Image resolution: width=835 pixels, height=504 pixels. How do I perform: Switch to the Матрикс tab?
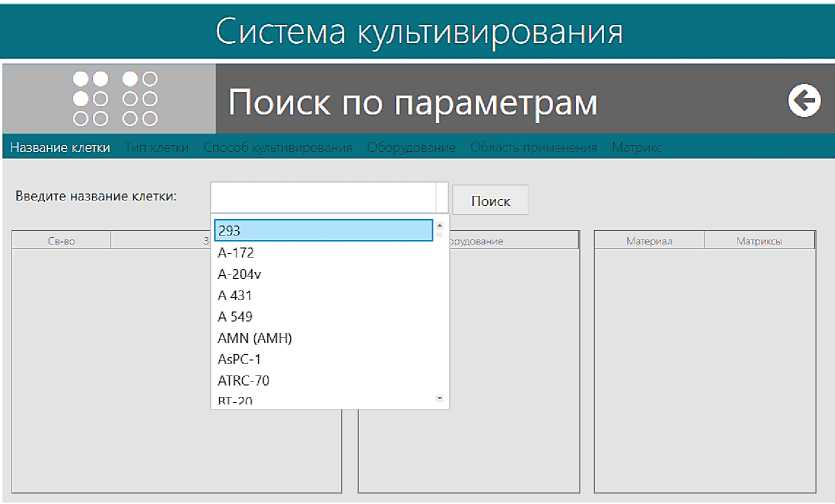pos(636,148)
